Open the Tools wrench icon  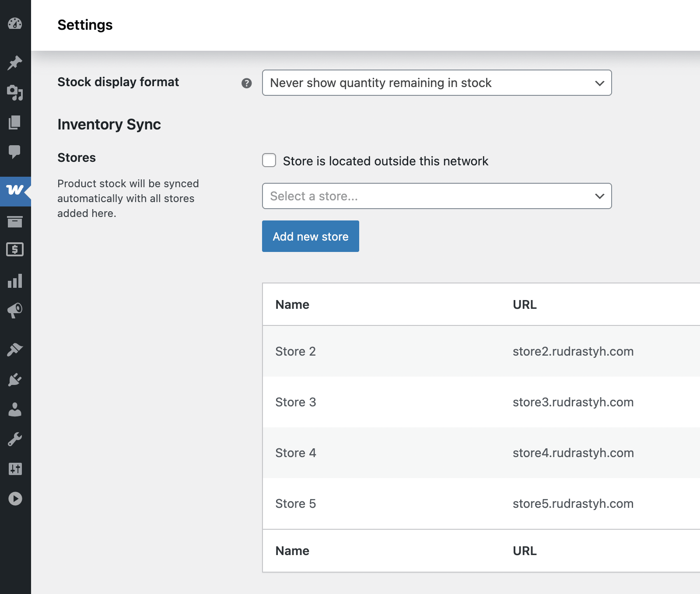(15, 439)
